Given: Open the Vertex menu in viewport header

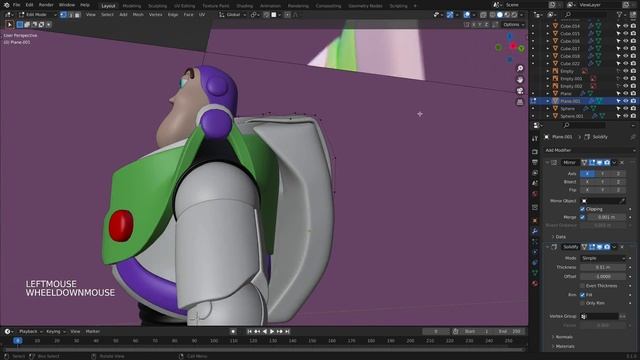Looking at the screenshot, I should click(155, 15).
